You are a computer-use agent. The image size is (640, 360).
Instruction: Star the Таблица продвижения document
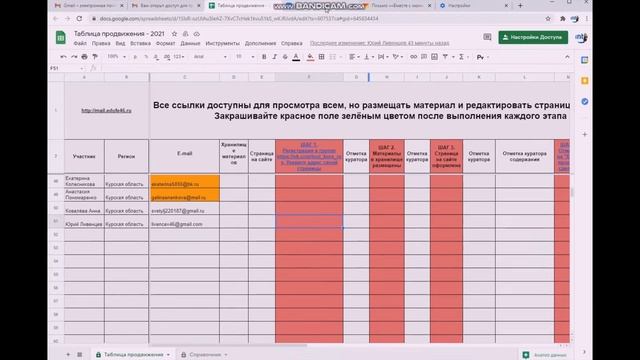click(x=174, y=34)
